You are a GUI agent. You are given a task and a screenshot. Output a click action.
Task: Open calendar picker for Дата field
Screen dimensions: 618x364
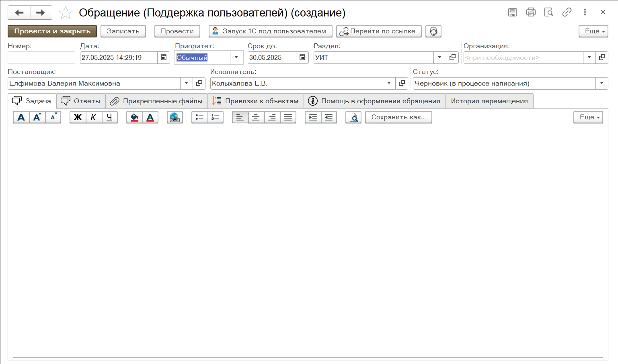(x=164, y=57)
